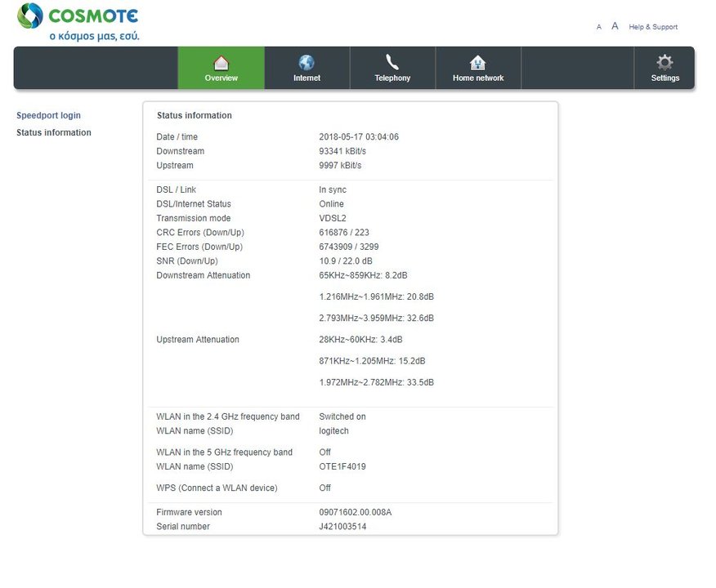Switch to the Home network tab label
716x588 pixels.
pos(478,78)
